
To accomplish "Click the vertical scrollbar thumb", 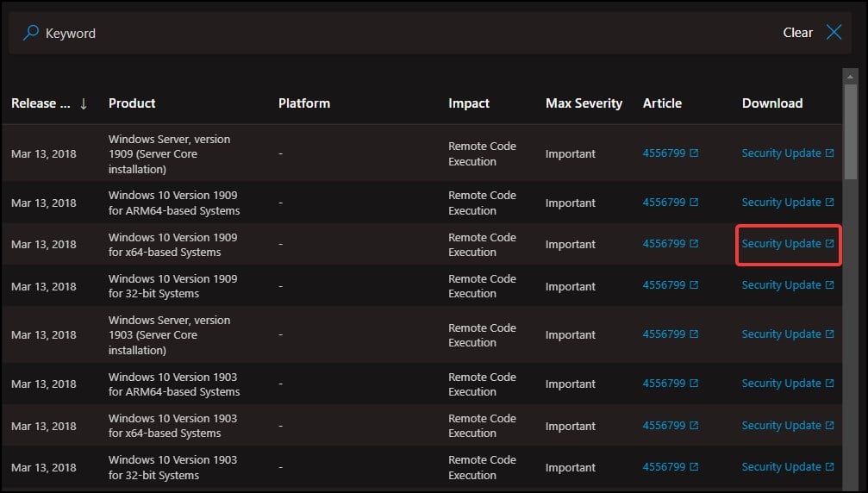I will [x=850, y=132].
